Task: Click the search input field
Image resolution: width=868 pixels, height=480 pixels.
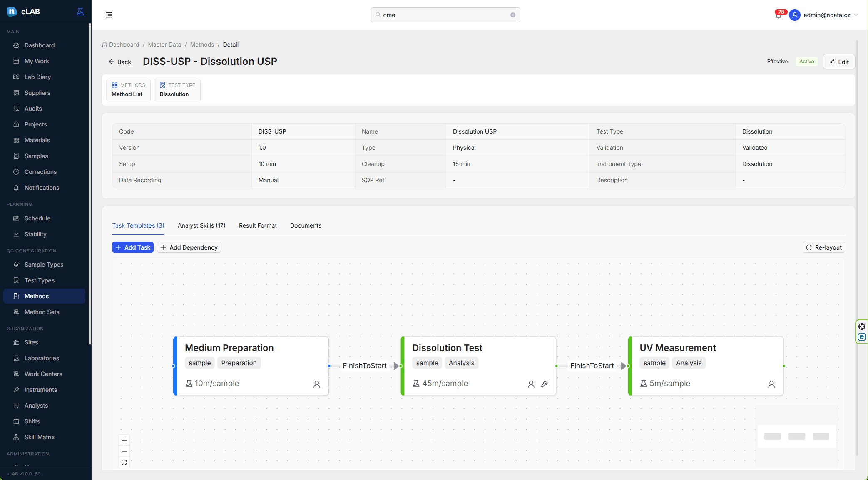Action: [445, 15]
